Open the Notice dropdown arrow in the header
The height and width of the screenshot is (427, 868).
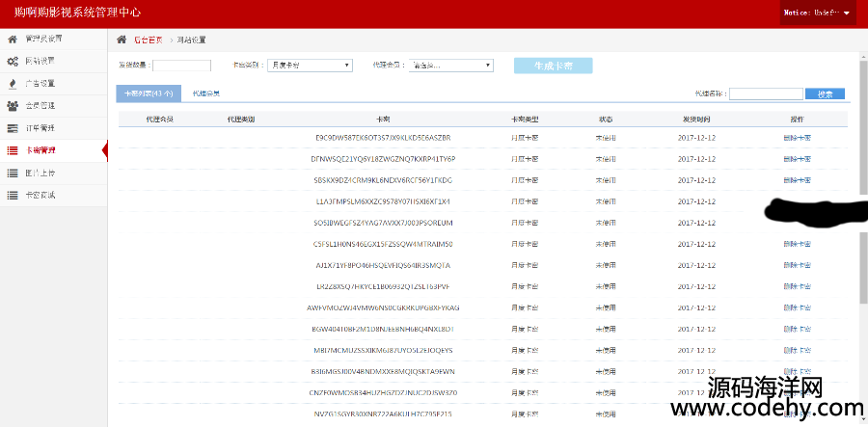847,13
